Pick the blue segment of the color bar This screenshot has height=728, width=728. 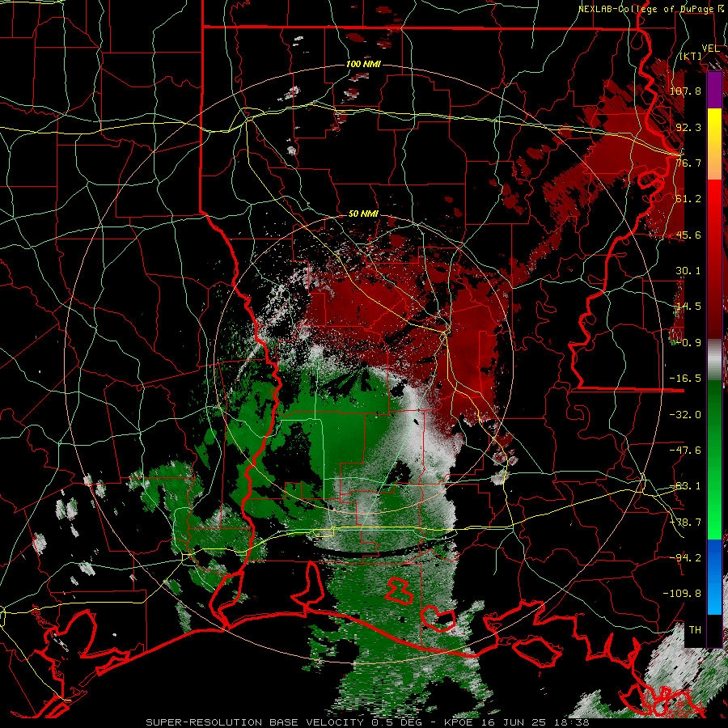coord(714,577)
